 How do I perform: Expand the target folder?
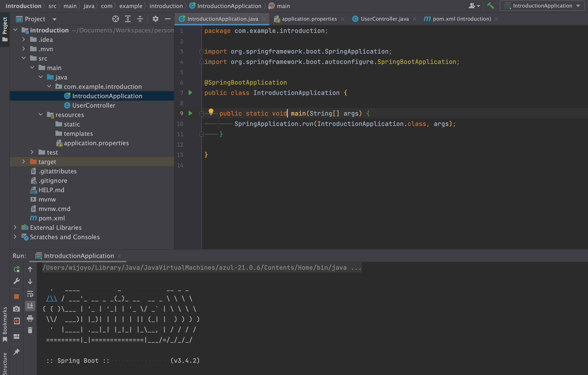point(24,162)
